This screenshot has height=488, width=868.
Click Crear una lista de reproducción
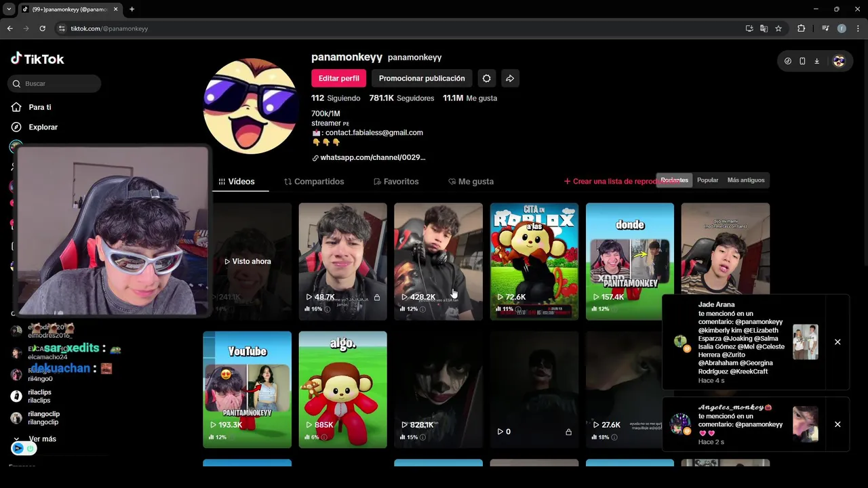[610, 182]
